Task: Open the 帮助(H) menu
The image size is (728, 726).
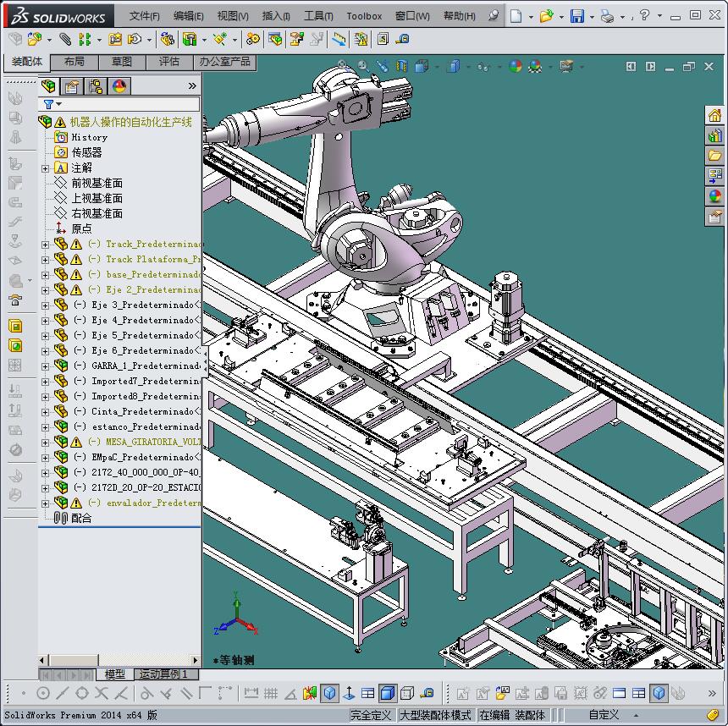Action: coord(459,16)
